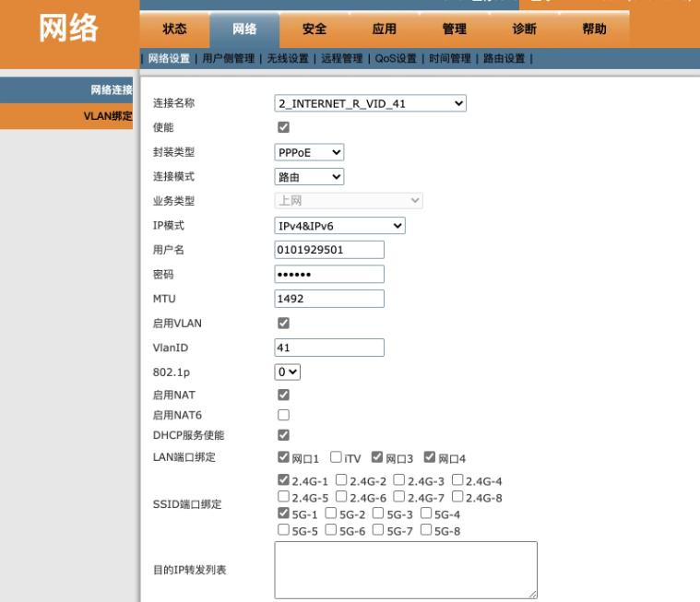This screenshot has height=602, width=700.
Task: Uncheck the 5G-1 SSID binding
Action: pos(283,513)
